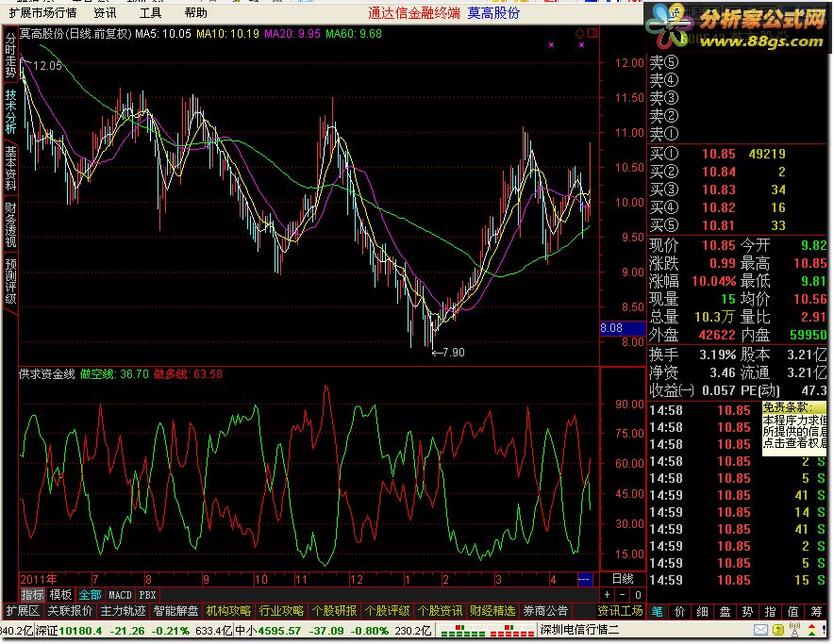Click the split-window icon above the chart
Screen dimensions: 834x644
(x=592, y=34)
